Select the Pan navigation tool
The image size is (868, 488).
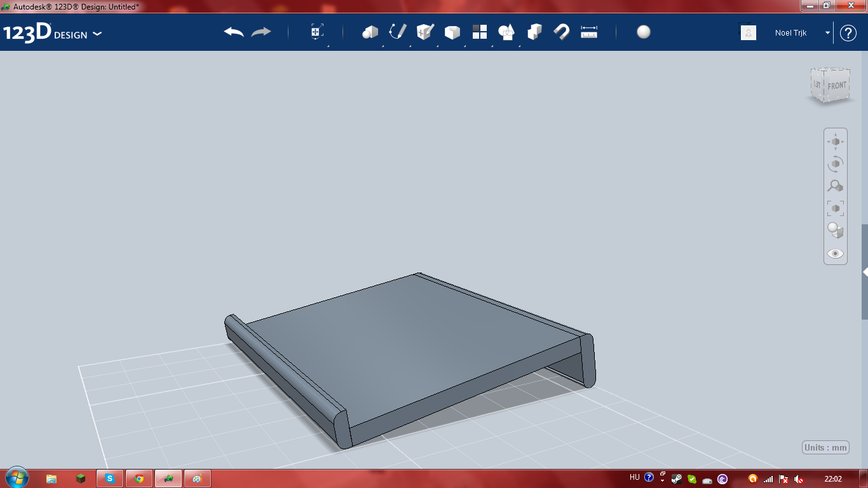coord(836,142)
